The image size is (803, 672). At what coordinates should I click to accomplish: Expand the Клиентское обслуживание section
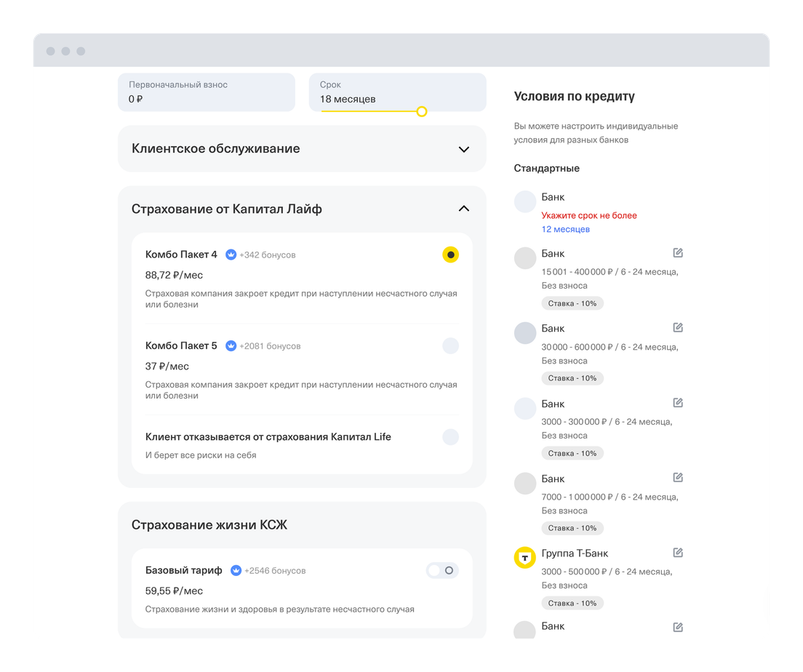pyautogui.click(x=464, y=149)
